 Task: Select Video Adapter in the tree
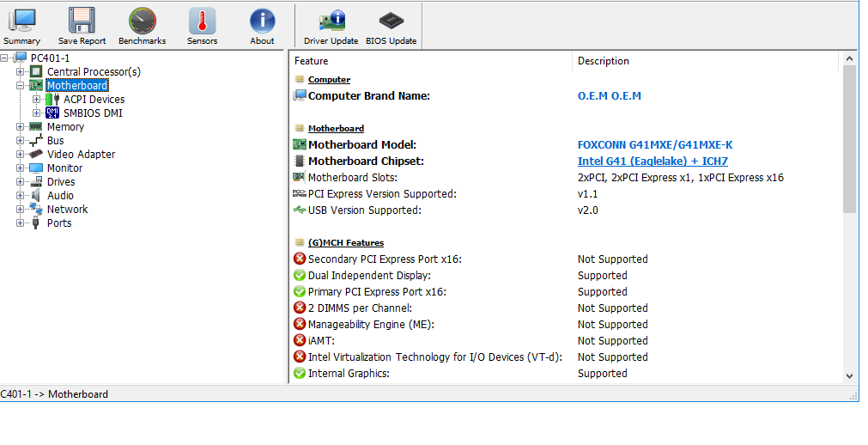point(81,155)
